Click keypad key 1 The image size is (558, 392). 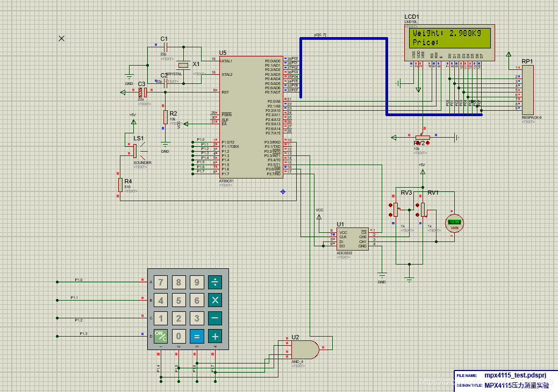tap(161, 318)
